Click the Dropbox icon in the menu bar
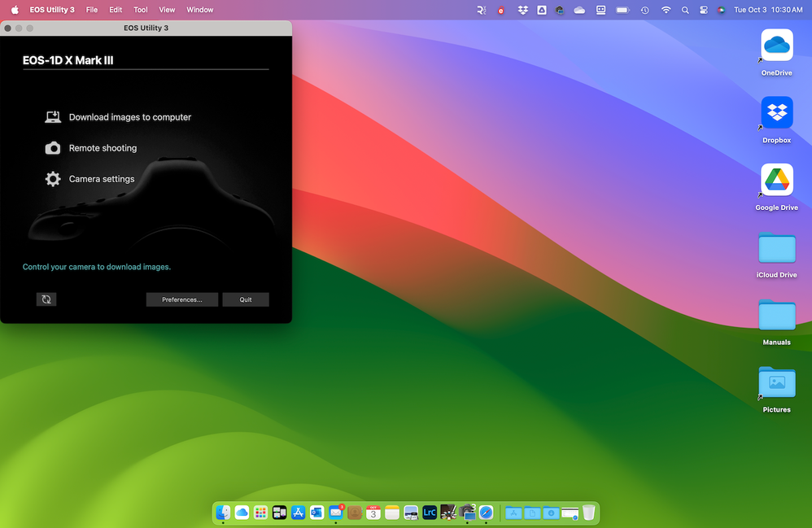This screenshot has height=528, width=812. pyautogui.click(x=523, y=10)
